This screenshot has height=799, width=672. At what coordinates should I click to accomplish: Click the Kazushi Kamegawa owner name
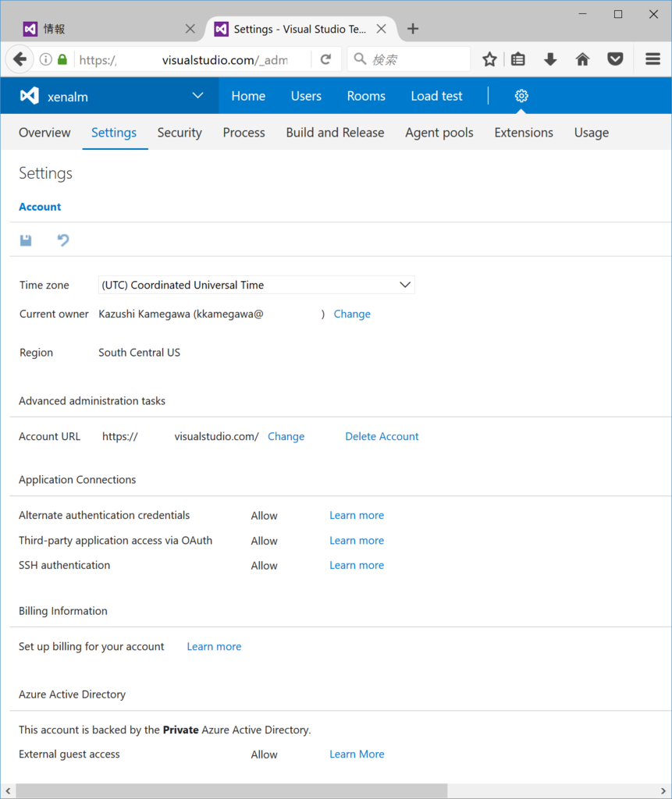click(x=144, y=314)
